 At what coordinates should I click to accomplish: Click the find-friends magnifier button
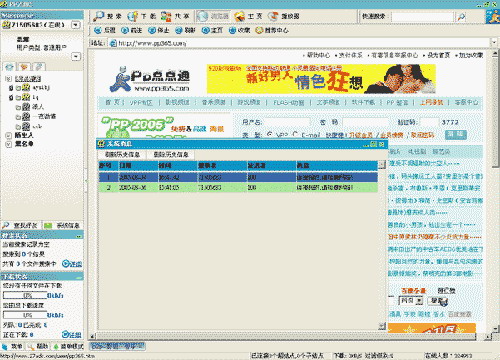[x=20, y=225]
